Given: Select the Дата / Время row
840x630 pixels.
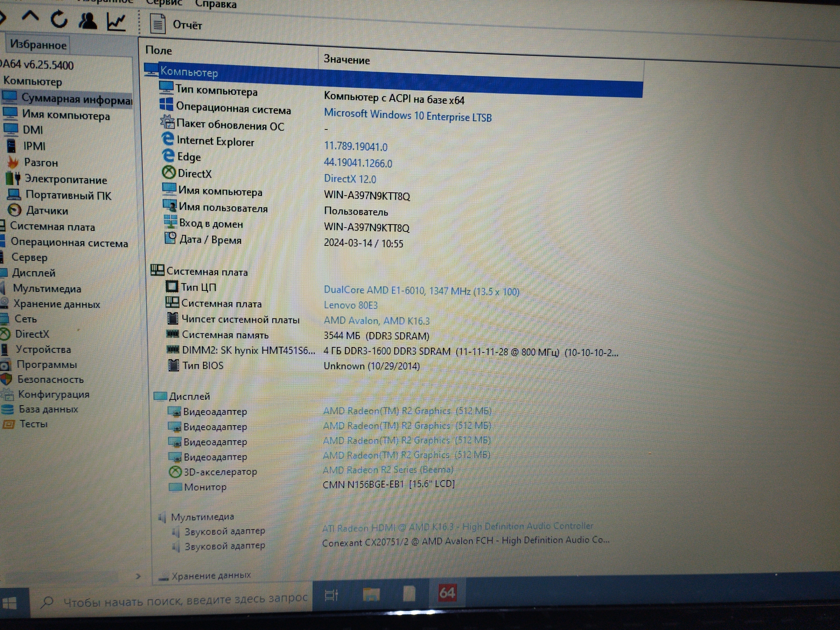Looking at the screenshot, I should click(x=283, y=241).
